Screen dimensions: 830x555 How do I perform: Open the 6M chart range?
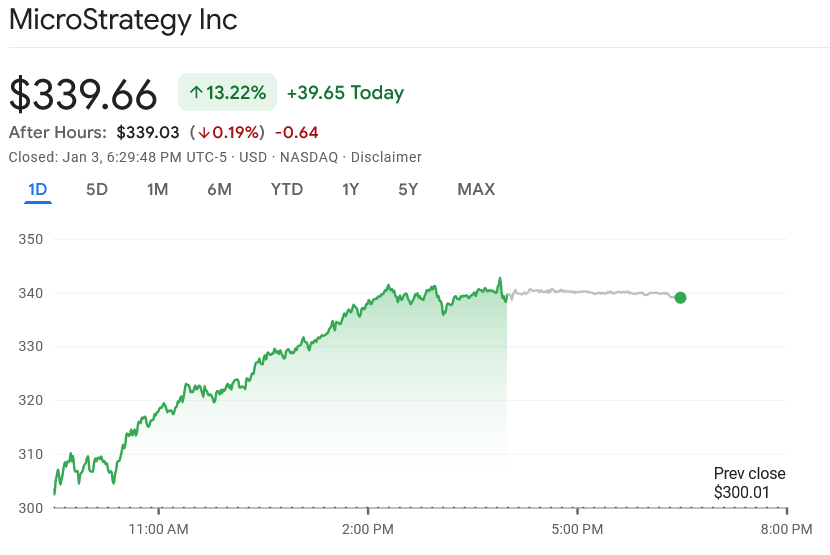pyautogui.click(x=220, y=189)
